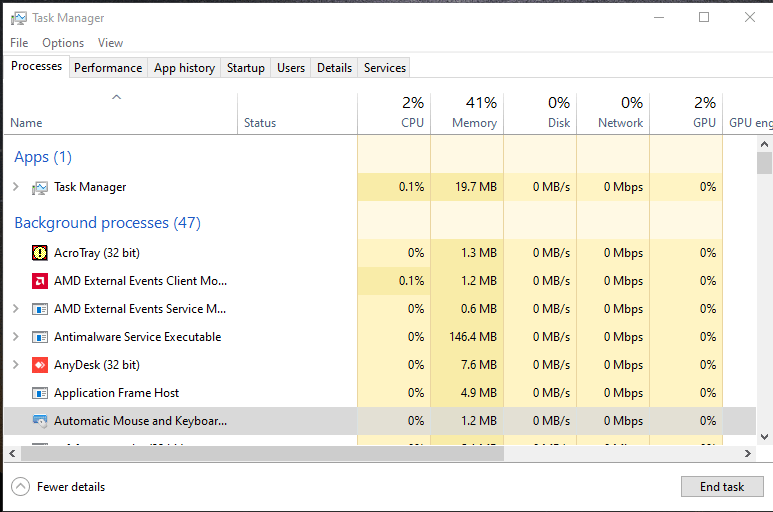
Task: Maximize the Task Manager window
Action: pos(704,17)
